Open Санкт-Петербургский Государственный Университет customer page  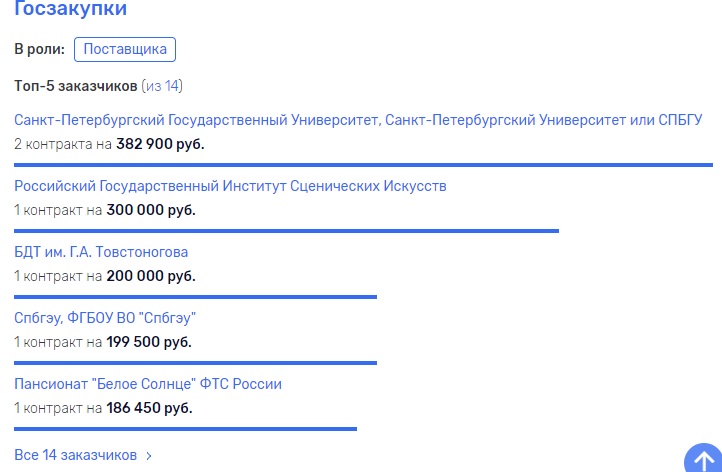[358, 120]
